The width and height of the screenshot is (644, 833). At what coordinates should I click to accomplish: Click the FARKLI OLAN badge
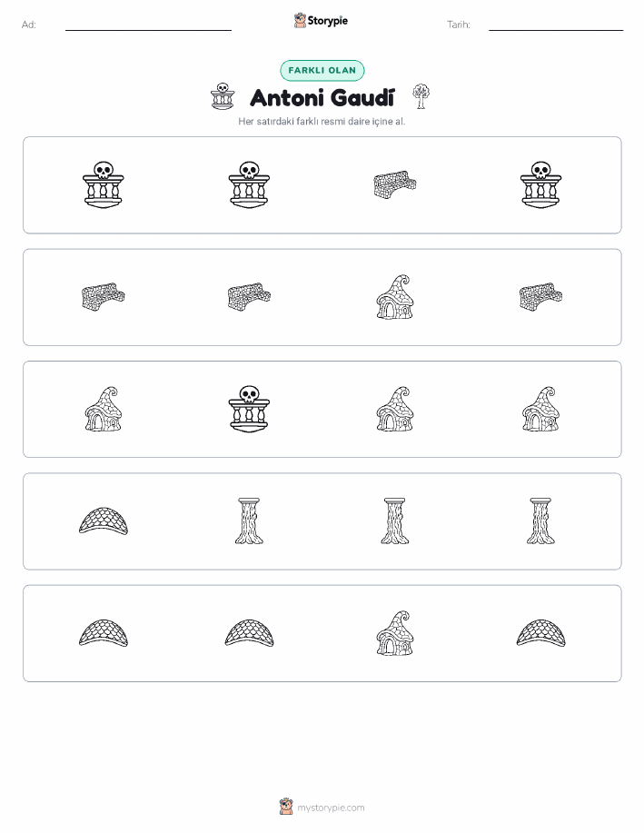[x=322, y=70]
